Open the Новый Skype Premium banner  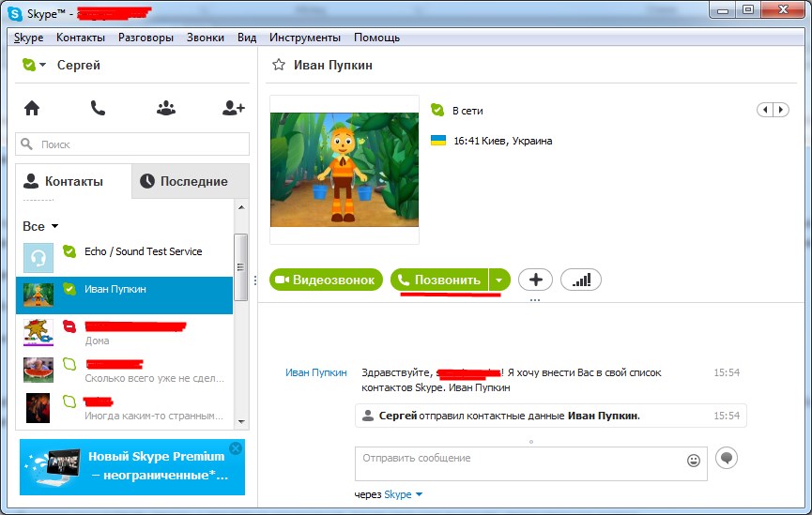(132, 467)
